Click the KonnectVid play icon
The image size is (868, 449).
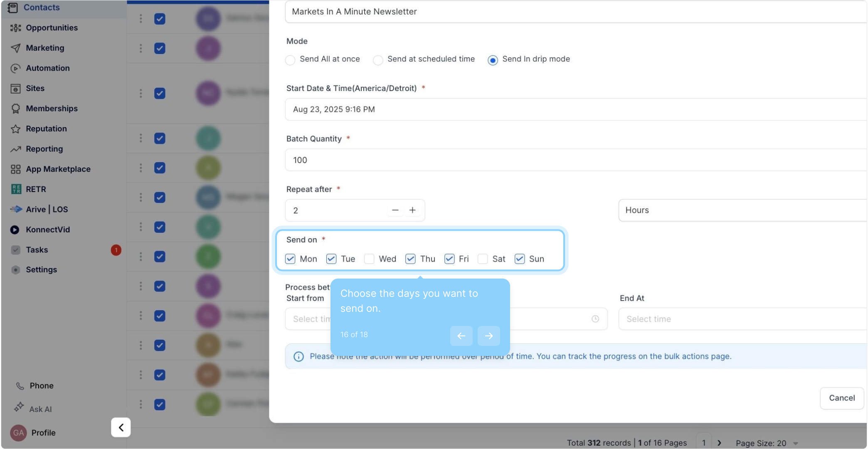tap(15, 230)
